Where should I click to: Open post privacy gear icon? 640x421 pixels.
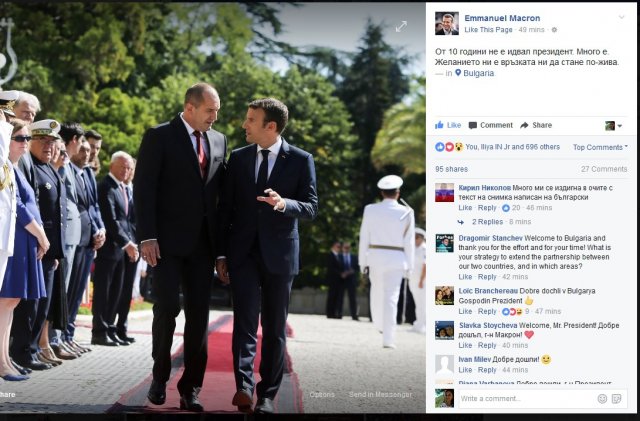(x=554, y=30)
